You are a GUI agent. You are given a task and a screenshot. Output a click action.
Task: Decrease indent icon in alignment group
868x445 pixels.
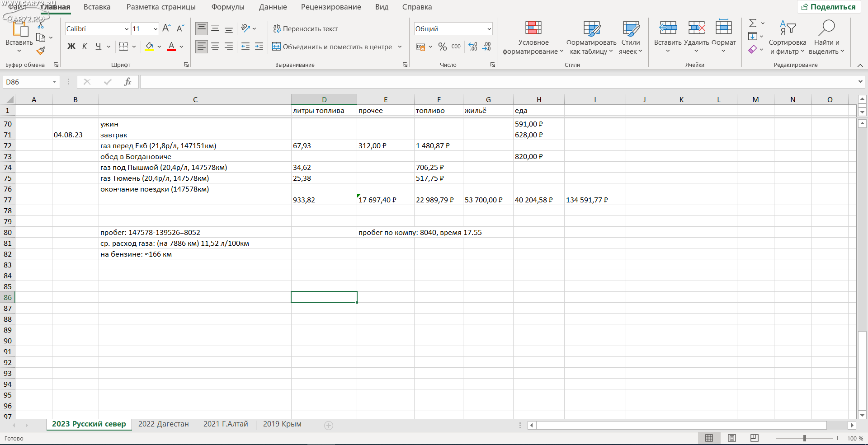[245, 47]
